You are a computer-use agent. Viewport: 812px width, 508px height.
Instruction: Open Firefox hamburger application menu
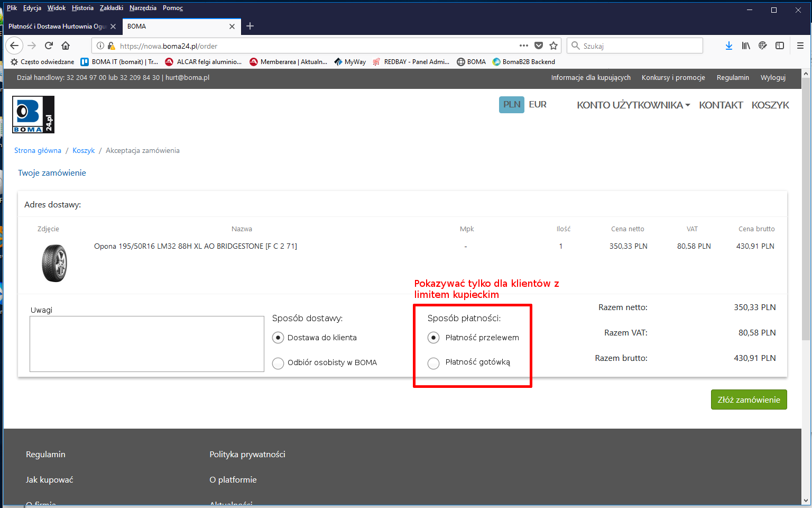(x=800, y=46)
